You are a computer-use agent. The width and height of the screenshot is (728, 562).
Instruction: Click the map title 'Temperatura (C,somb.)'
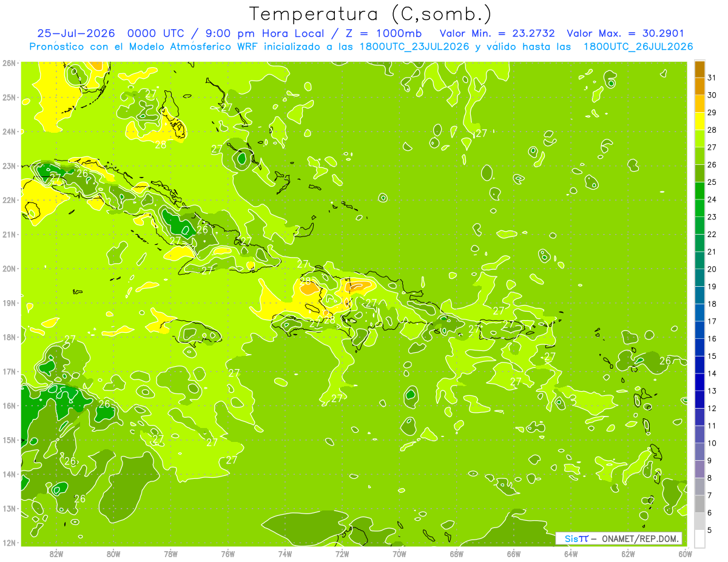371,15
